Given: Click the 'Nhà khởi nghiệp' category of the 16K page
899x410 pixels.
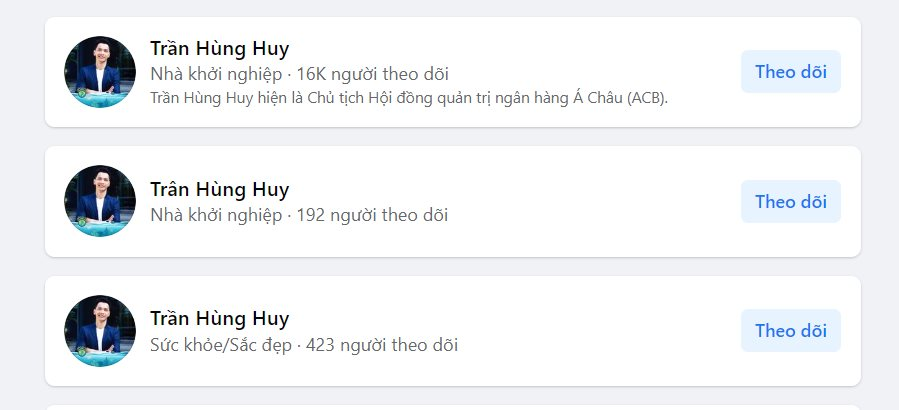Looking at the screenshot, I should [216, 74].
